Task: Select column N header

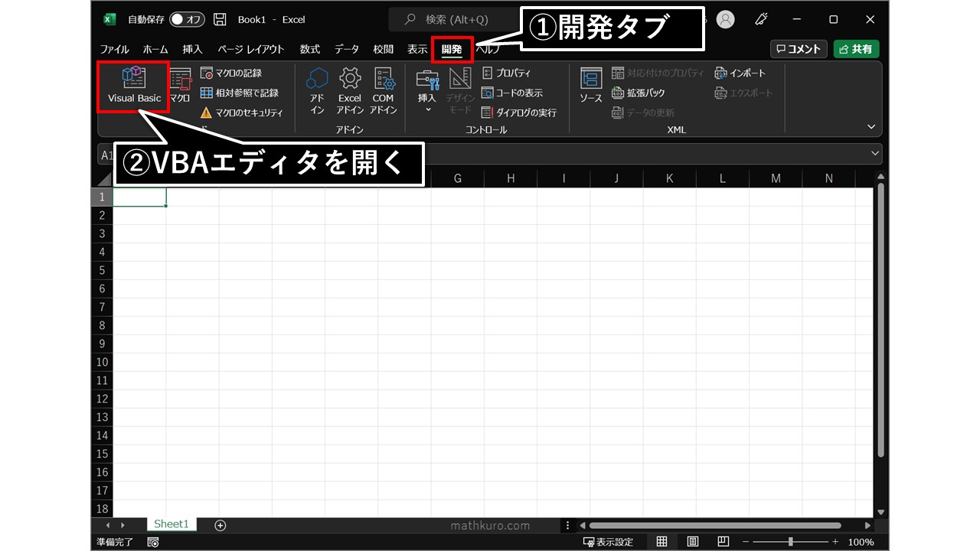Action: (x=828, y=178)
